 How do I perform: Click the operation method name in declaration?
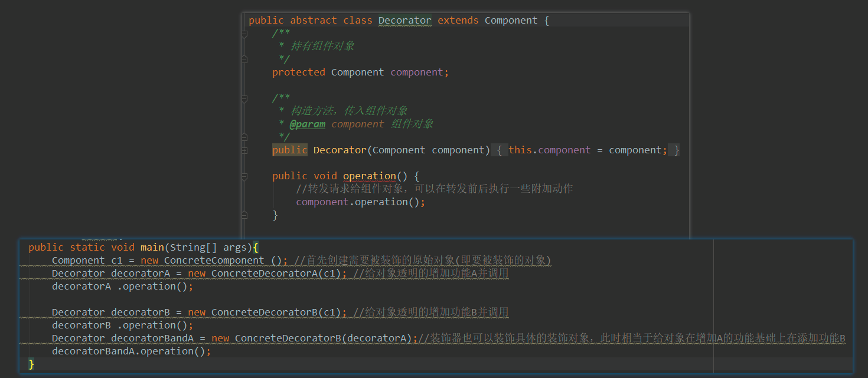pos(369,176)
